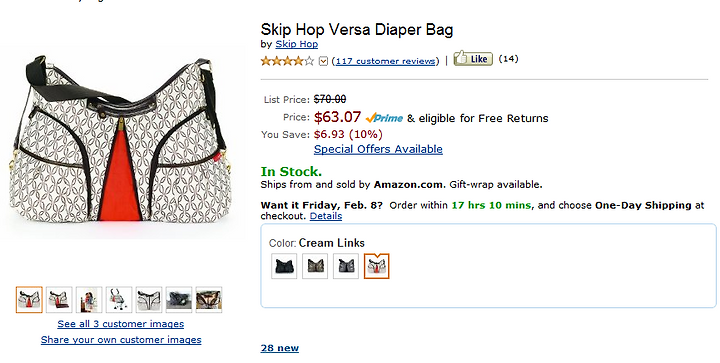Click the Like thumbs-up button

point(473,59)
